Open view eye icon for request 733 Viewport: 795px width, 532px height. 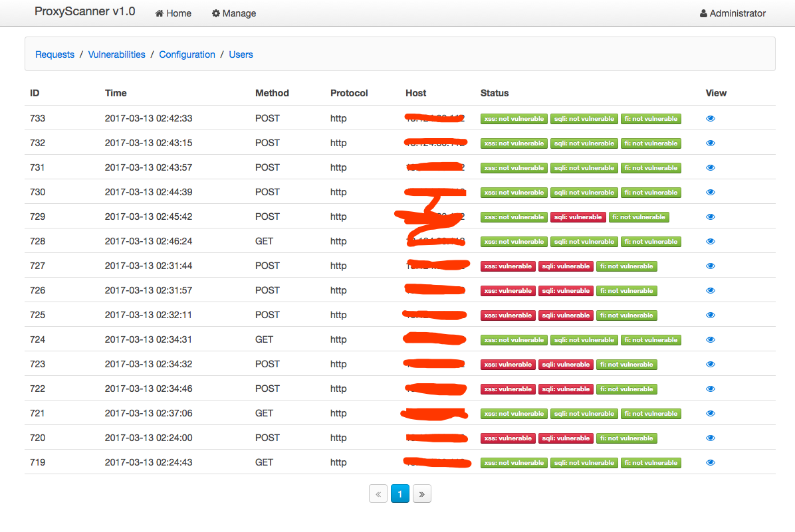(711, 119)
